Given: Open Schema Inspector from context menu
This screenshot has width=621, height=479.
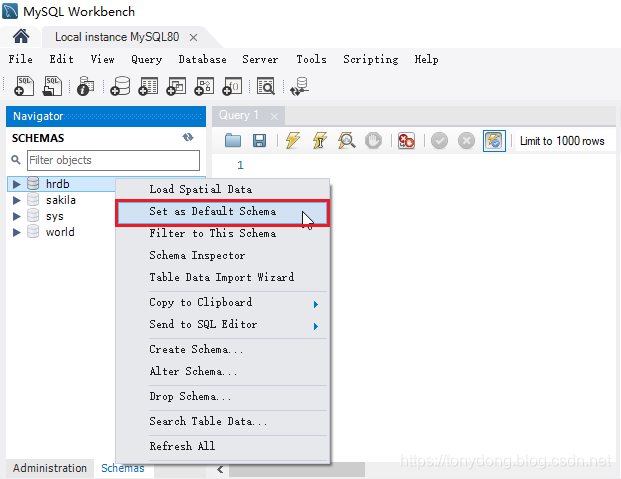Looking at the screenshot, I should [222, 256].
